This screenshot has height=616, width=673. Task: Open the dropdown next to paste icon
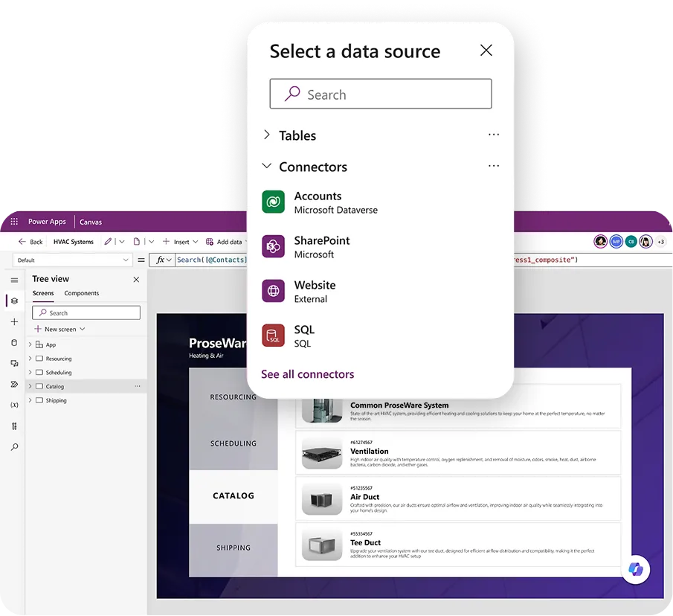[x=151, y=242]
